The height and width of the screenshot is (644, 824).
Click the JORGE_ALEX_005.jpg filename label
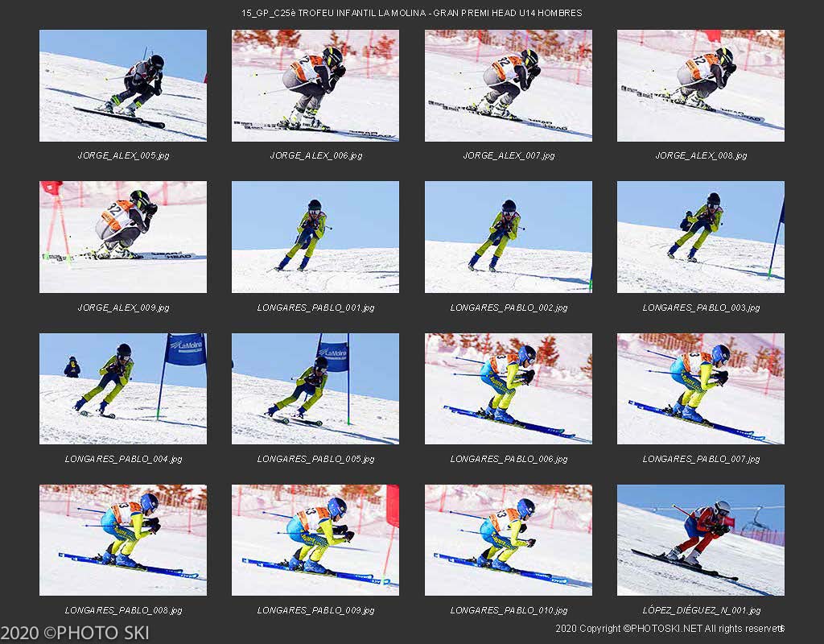pyautogui.click(x=123, y=155)
